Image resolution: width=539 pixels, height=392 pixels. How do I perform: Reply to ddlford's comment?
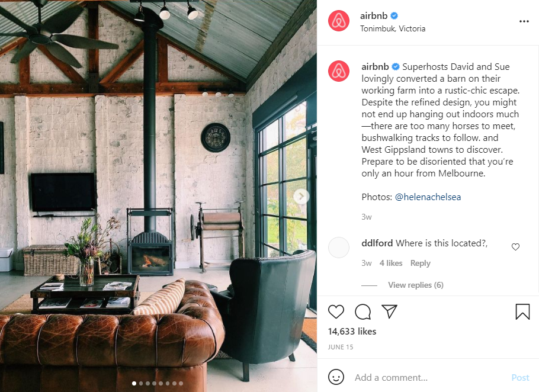[420, 263]
